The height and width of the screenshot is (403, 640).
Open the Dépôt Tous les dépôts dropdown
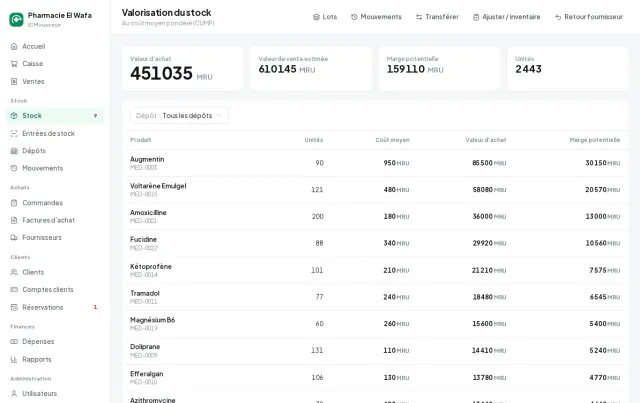(179, 116)
